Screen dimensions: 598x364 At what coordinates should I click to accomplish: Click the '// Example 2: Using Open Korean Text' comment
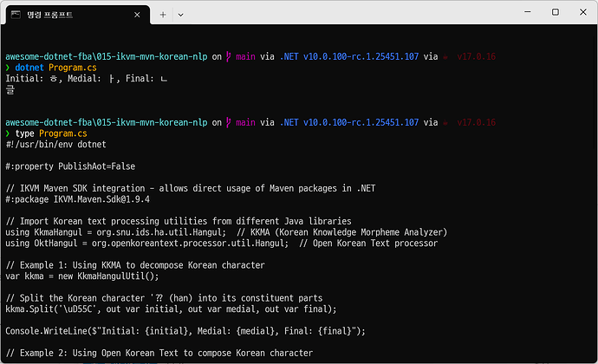pos(159,353)
